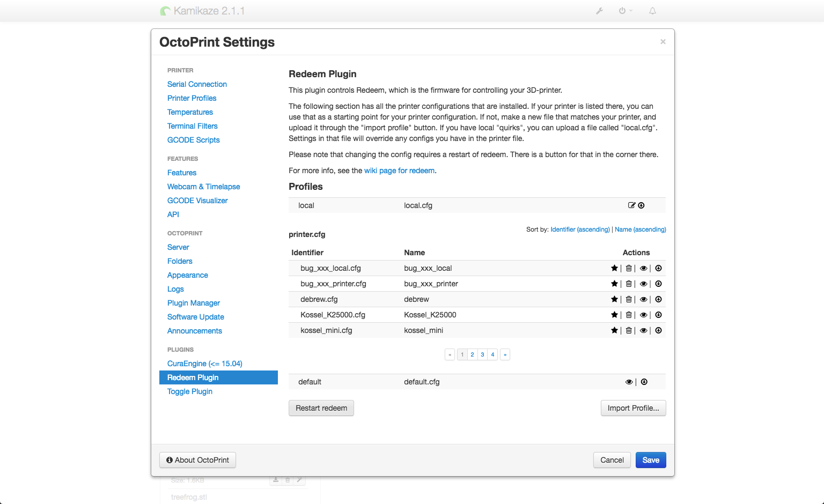Image resolution: width=824 pixels, height=504 pixels.
Task: Download the debrew.cfg profile
Action: tap(658, 299)
